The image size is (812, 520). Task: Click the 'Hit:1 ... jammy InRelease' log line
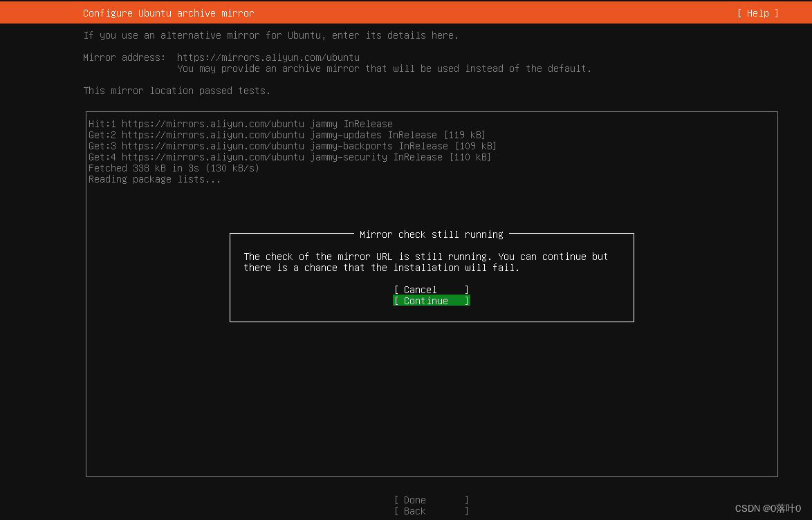tap(241, 124)
